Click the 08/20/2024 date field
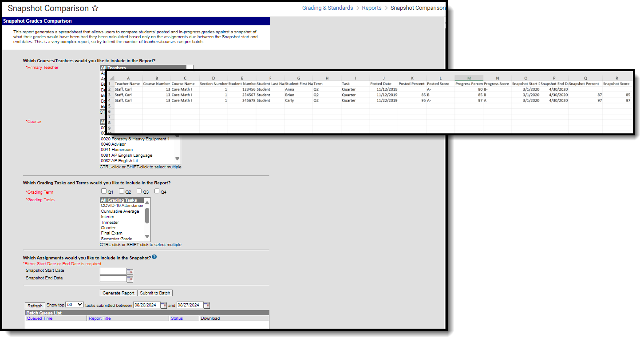Screen dimensions: 644x342 click(147, 305)
